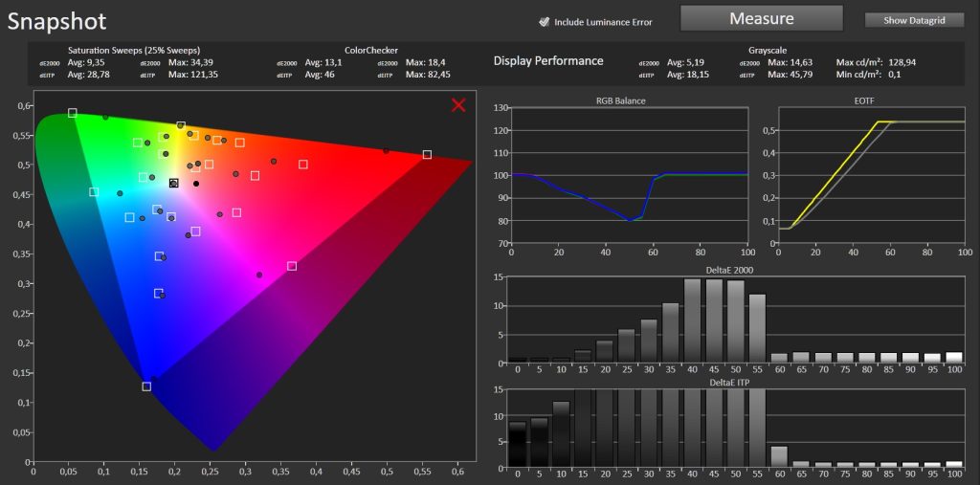Click the 0 bar in DeltaE ITP chart
The image size is (980, 485).
click(x=518, y=445)
